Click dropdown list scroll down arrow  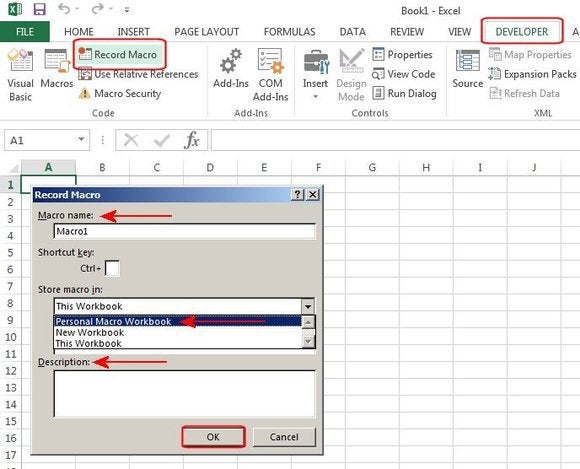(x=308, y=341)
